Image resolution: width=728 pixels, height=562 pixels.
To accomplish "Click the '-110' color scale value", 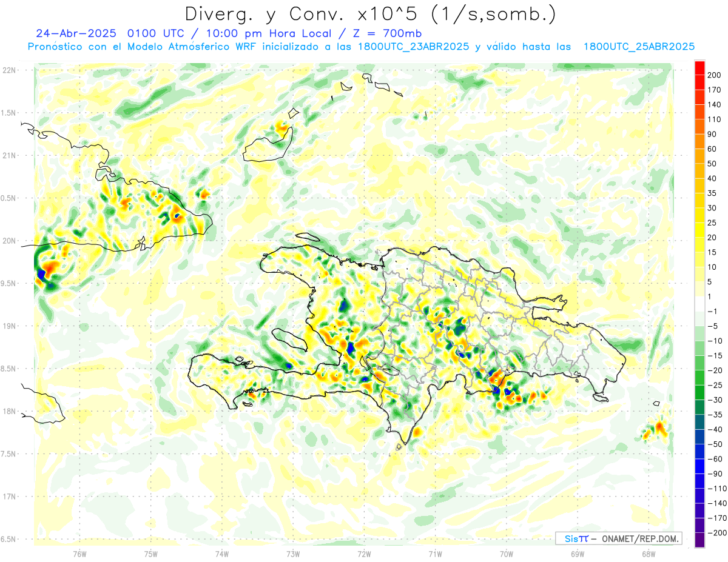I will click(x=716, y=488).
